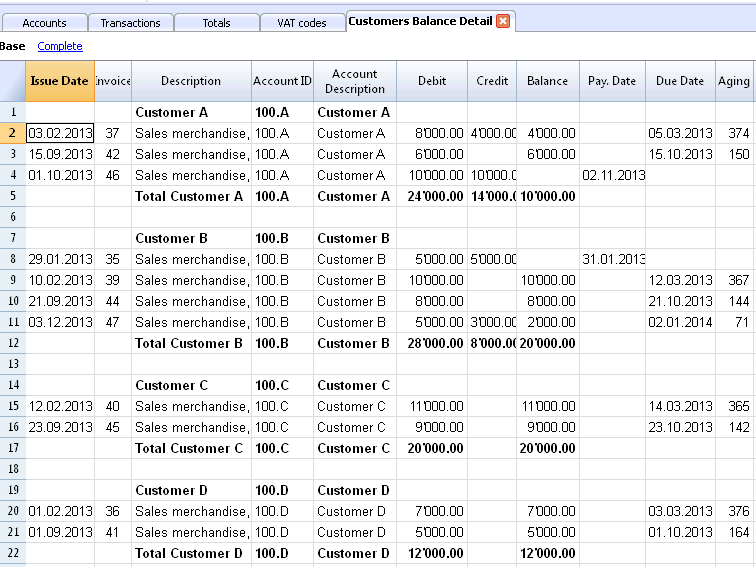
Task: Select due date 12.03.2013
Action: pos(680,280)
